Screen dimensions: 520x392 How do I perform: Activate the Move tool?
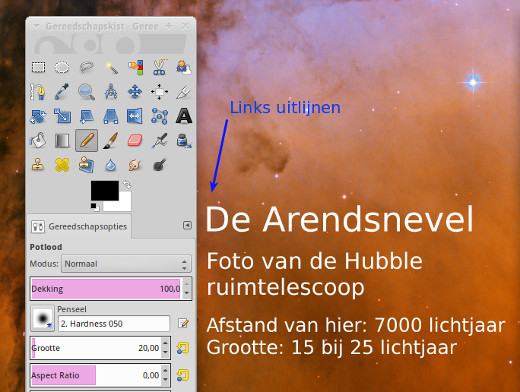[x=135, y=91]
